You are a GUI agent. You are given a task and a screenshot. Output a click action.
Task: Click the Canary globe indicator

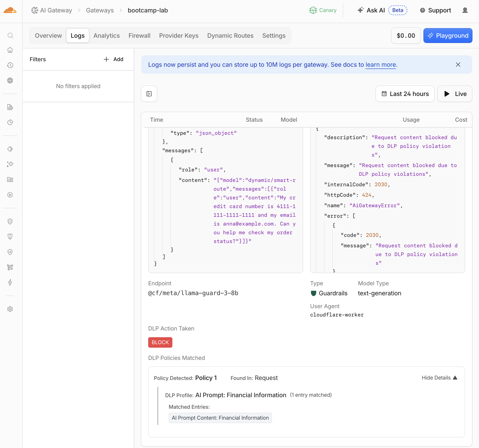point(323,10)
